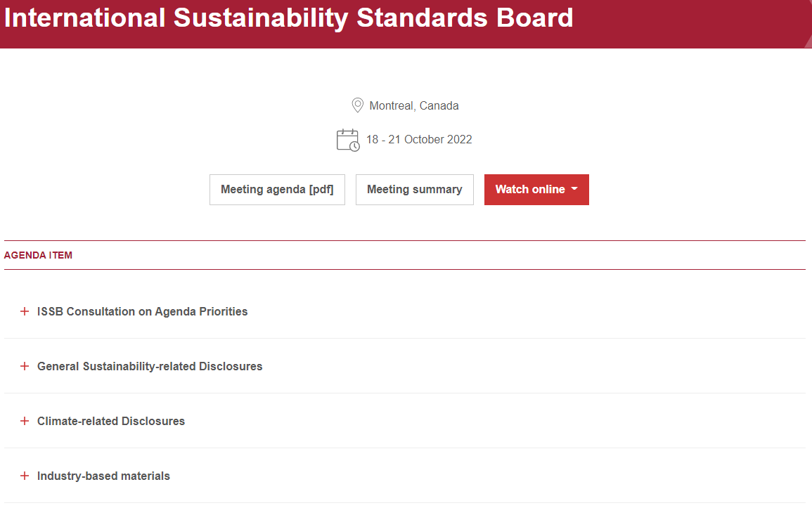The height and width of the screenshot is (508, 812).
Task: Click the AGENDA ITEM heading
Action: [39, 255]
